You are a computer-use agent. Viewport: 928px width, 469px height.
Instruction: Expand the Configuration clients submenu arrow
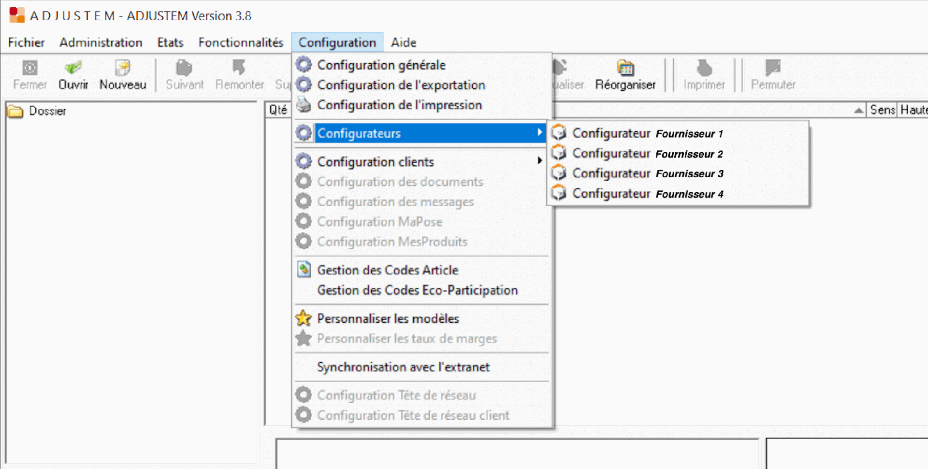tap(539, 161)
